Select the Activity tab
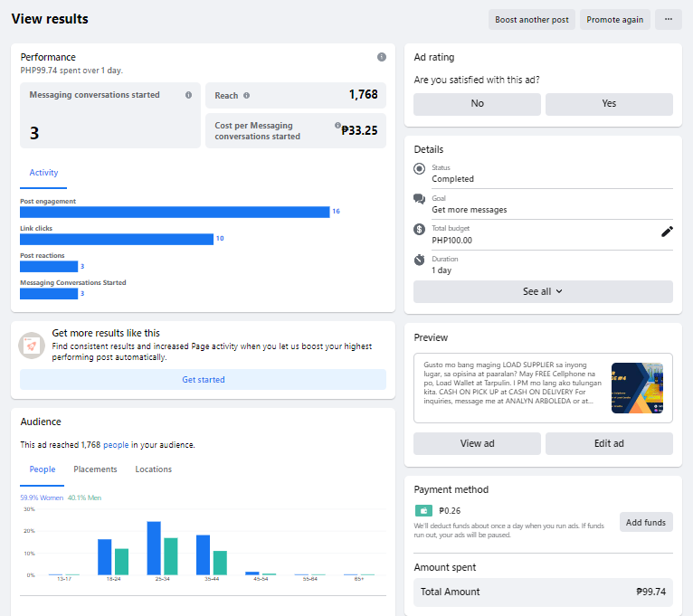Viewport: 693px width, 616px height. coord(43,173)
